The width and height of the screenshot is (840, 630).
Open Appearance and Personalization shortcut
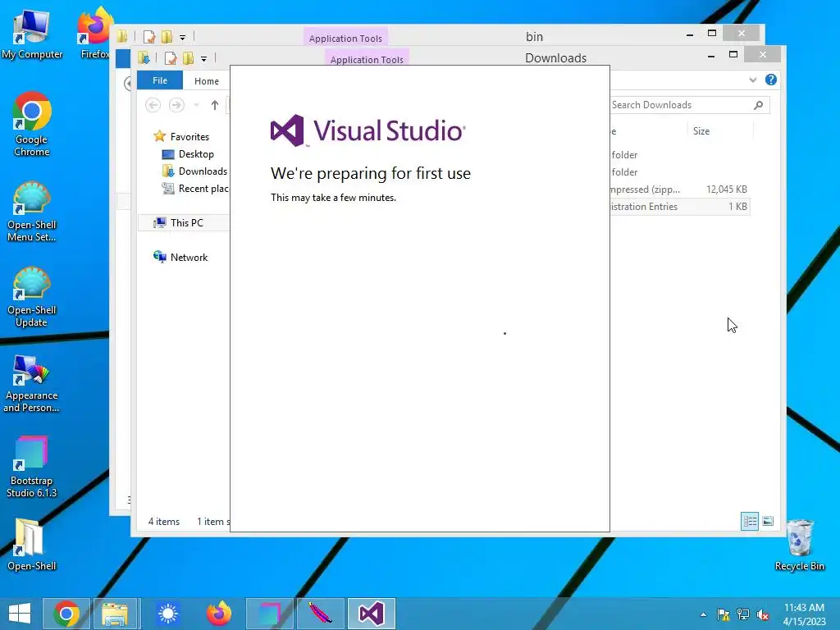point(32,383)
